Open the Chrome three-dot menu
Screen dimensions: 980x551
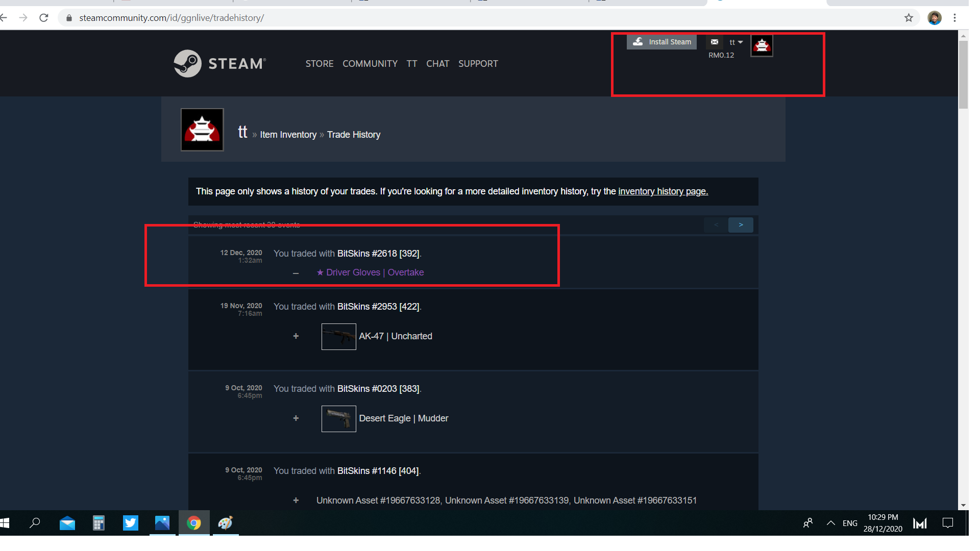click(954, 18)
